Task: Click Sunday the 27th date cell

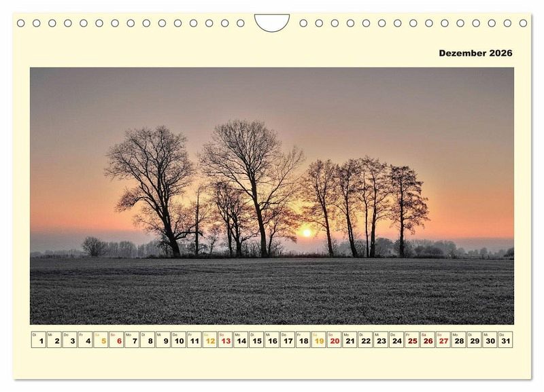Action: [443, 340]
